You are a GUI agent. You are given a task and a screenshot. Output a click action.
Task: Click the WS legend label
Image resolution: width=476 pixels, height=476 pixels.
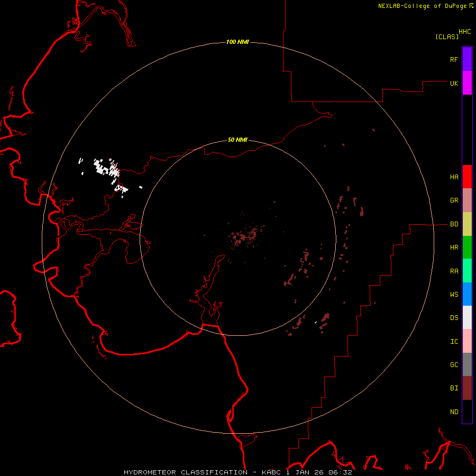454,294
